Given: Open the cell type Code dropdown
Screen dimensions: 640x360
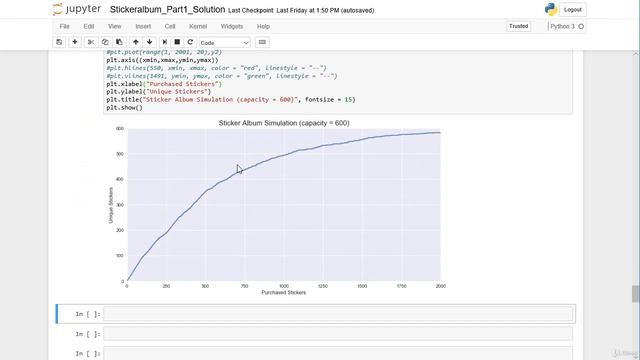Looking at the screenshot, I should (224, 42).
